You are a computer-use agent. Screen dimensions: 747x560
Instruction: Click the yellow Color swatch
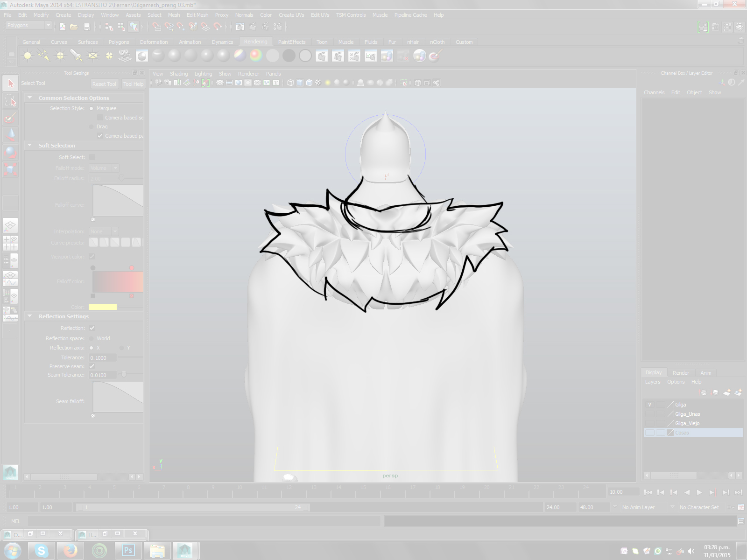point(102,307)
